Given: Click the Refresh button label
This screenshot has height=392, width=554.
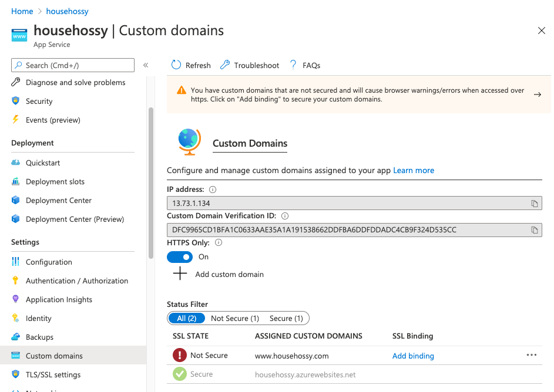Looking at the screenshot, I should tap(198, 65).
